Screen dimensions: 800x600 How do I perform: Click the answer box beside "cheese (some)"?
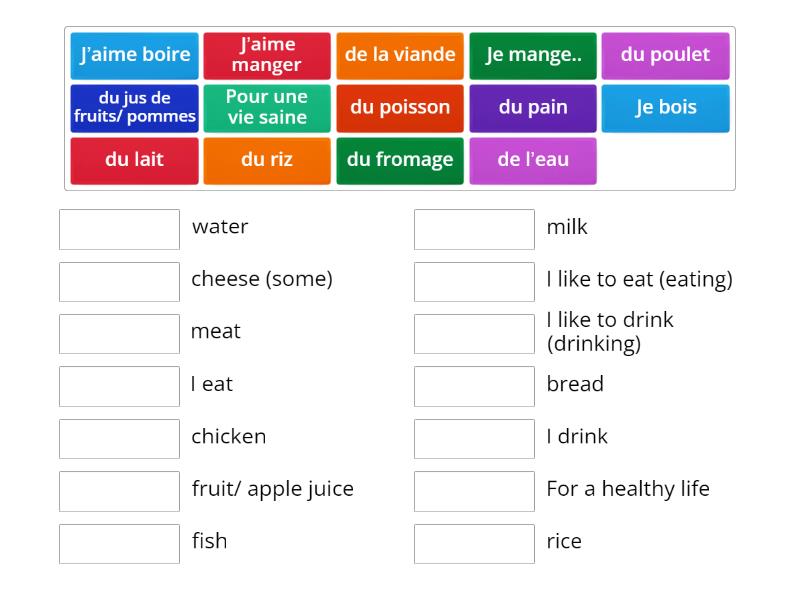pos(119,281)
